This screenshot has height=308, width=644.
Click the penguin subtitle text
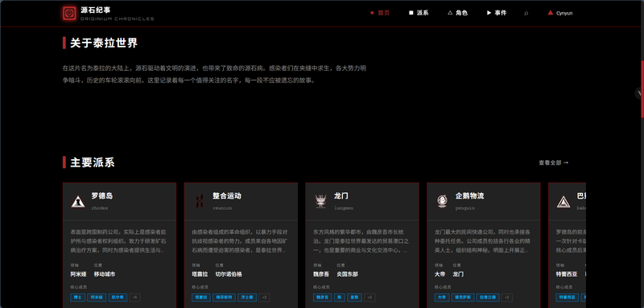tap(465, 208)
